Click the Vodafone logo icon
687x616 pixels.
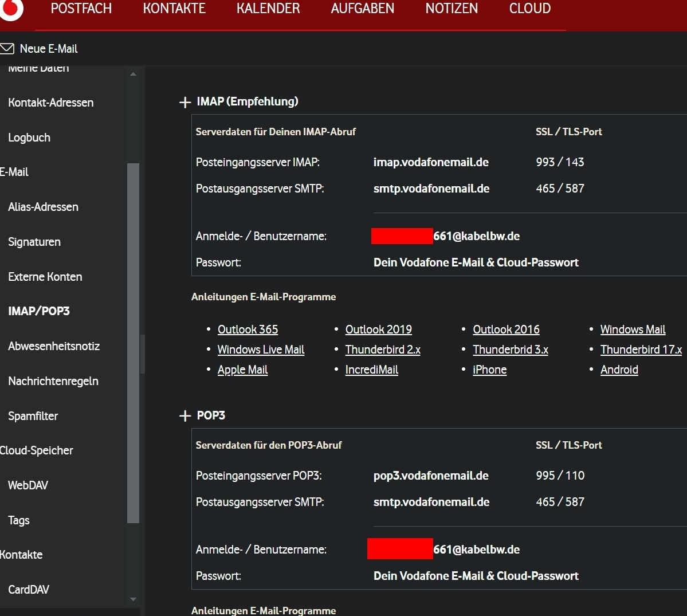tap(11, 9)
